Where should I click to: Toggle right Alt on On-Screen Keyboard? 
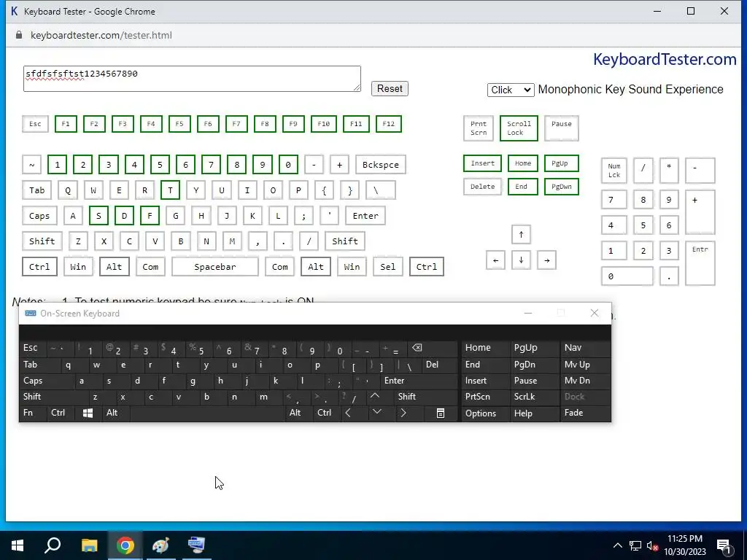coord(298,413)
